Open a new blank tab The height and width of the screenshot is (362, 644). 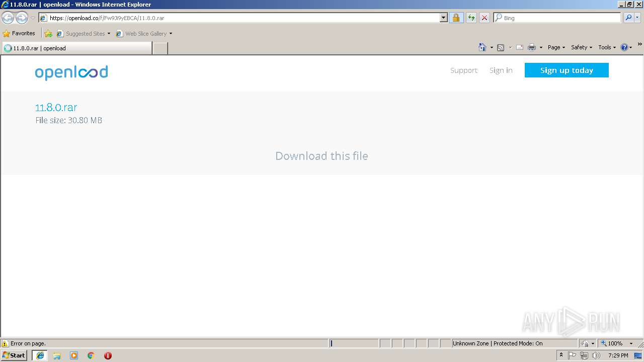click(160, 48)
